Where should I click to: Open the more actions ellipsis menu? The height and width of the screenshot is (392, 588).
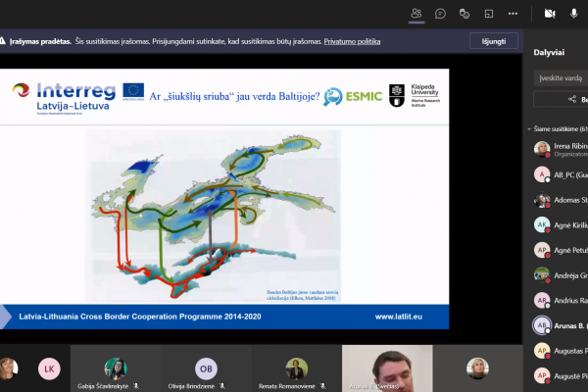[x=513, y=14]
